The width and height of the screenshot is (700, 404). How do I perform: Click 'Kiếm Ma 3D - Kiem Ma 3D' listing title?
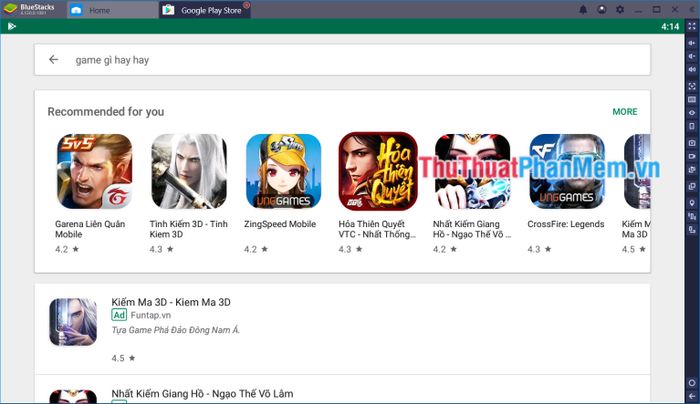pos(171,302)
